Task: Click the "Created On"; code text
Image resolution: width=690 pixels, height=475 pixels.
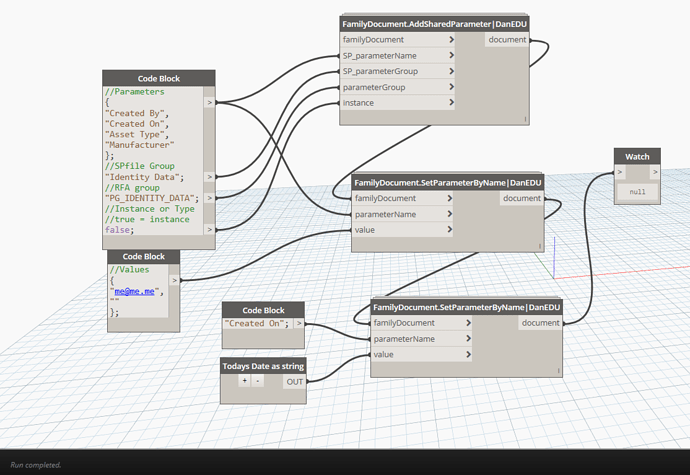Action: click(x=257, y=323)
